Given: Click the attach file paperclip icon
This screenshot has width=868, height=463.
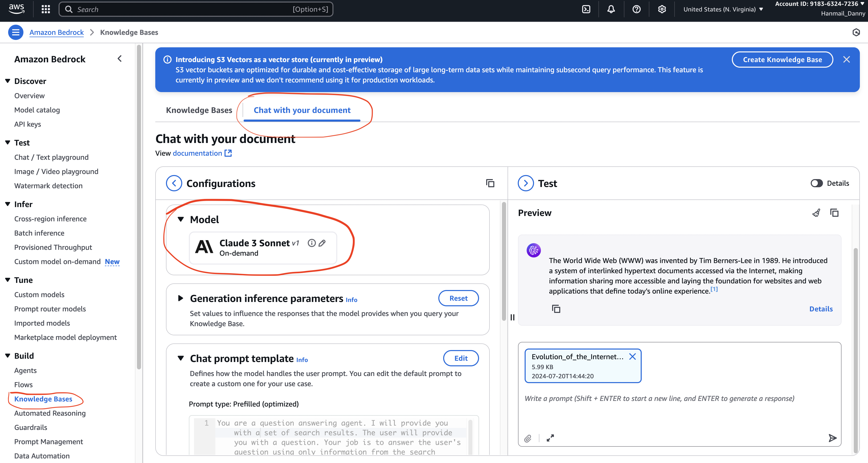Looking at the screenshot, I should tap(528, 438).
